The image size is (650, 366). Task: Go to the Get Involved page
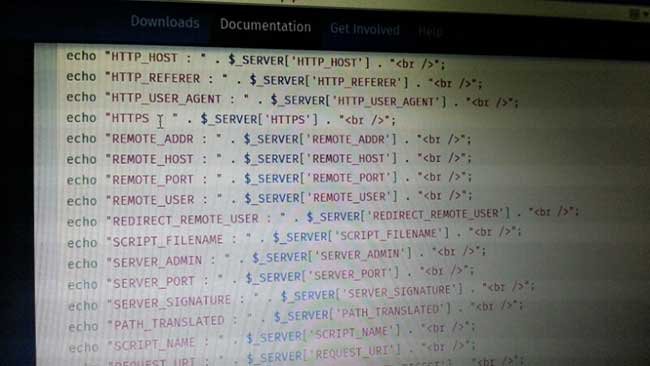pos(365,29)
